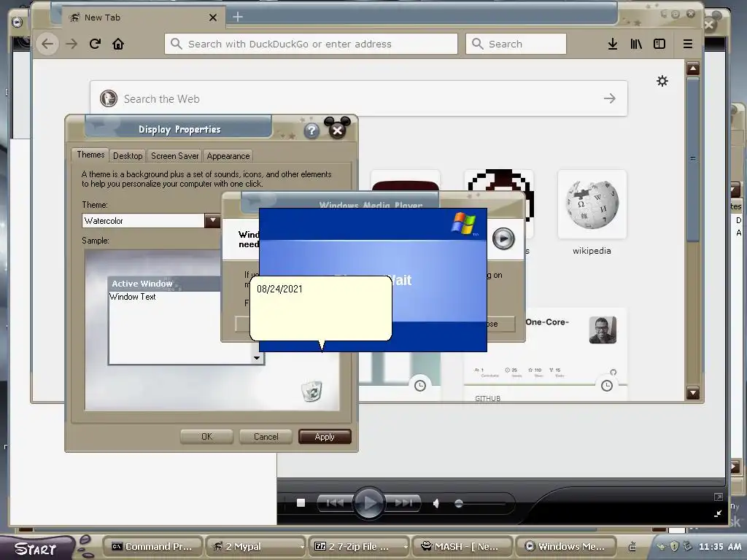
Task: Click the sample window scroll down arrow
Action: 257,357
